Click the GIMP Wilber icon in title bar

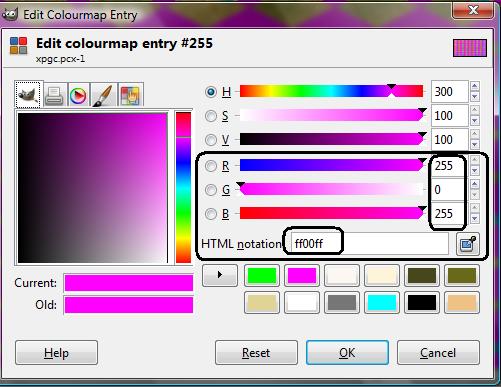(10, 14)
